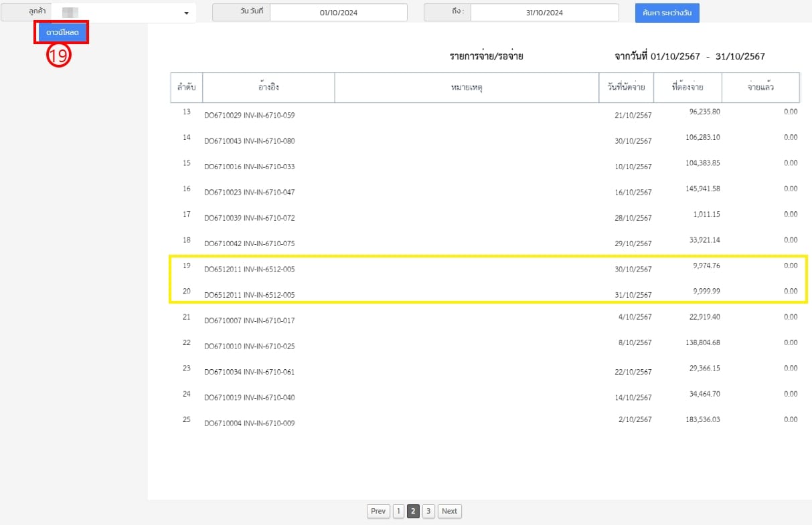Select row DO6710043 INV-IN-6710-080
The image size is (812, 525).
pos(249,141)
